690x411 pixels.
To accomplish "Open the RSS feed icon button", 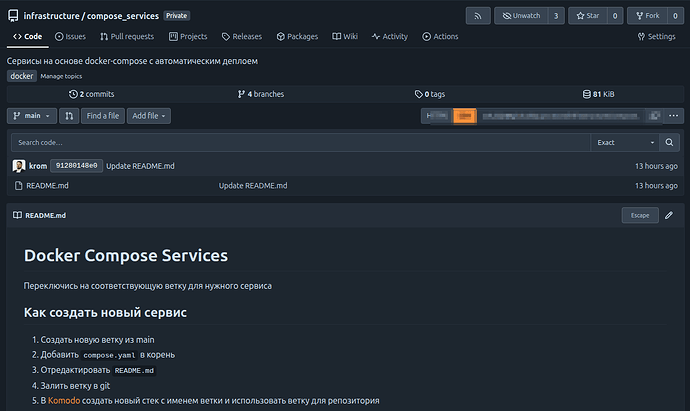I will (478, 16).
